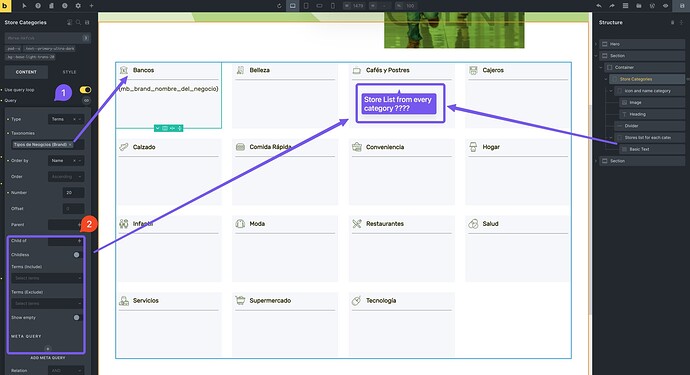Save the page with save icon
The image size is (690, 375).
682,6
